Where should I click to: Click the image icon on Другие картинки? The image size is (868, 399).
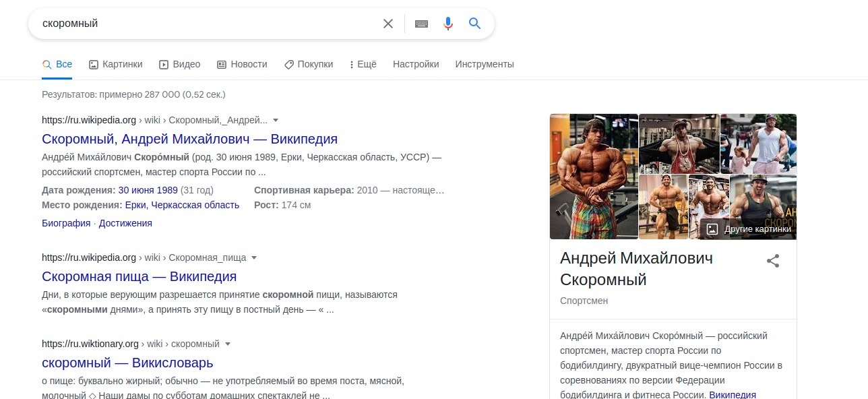click(x=712, y=229)
